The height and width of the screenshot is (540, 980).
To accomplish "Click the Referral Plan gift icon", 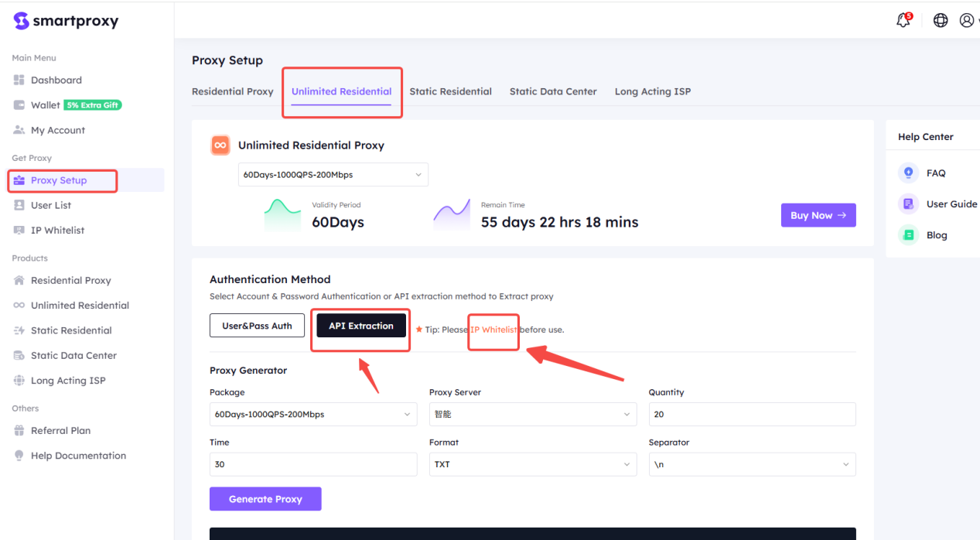I will point(19,430).
